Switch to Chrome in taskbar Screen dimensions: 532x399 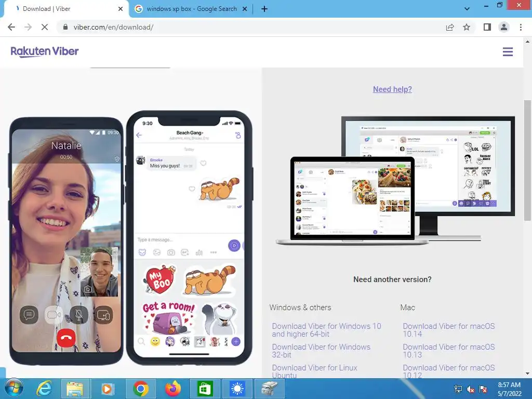(x=140, y=389)
